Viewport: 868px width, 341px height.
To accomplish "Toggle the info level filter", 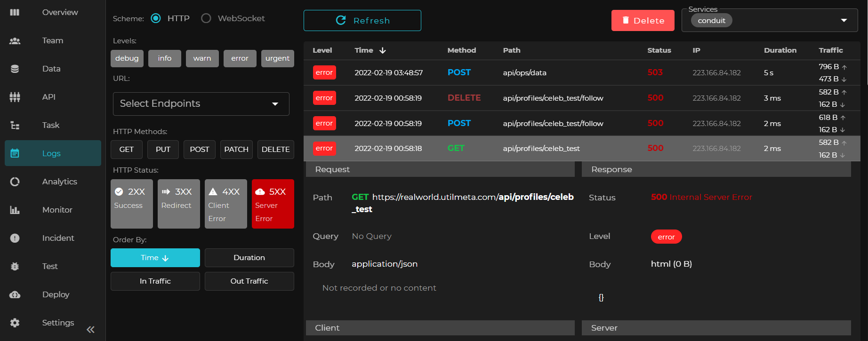I will 165,58.
